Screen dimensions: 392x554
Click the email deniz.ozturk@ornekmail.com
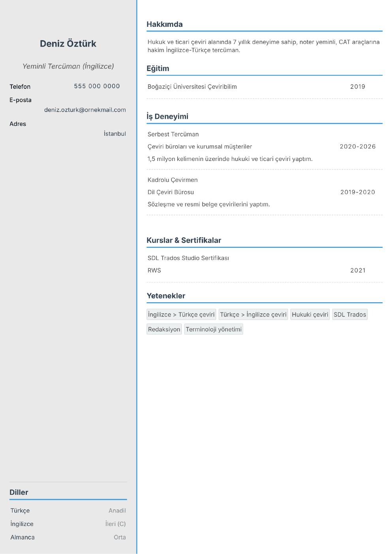pyautogui.click(x=85, y=110)
